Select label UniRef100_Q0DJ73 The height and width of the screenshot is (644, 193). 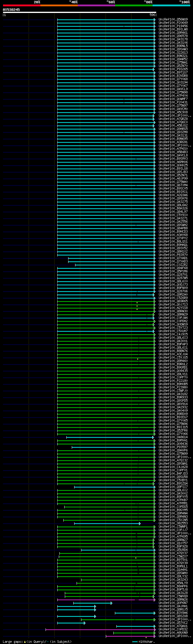pos(173,284)
